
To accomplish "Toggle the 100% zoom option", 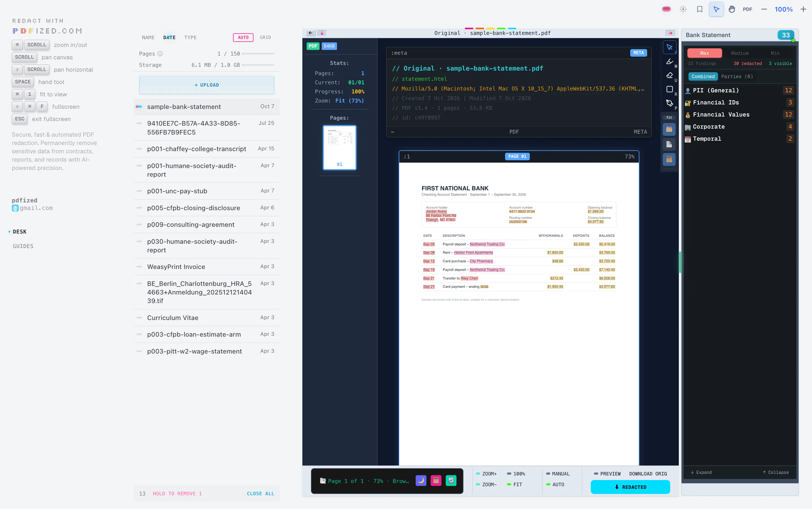I will (516, 474).
